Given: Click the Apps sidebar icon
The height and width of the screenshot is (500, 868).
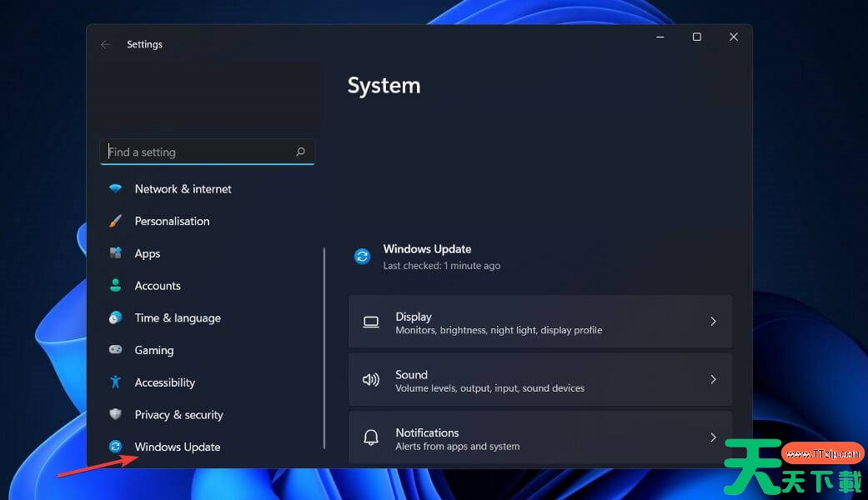Looking at the screenshot, I should click(x=115, y=252).
